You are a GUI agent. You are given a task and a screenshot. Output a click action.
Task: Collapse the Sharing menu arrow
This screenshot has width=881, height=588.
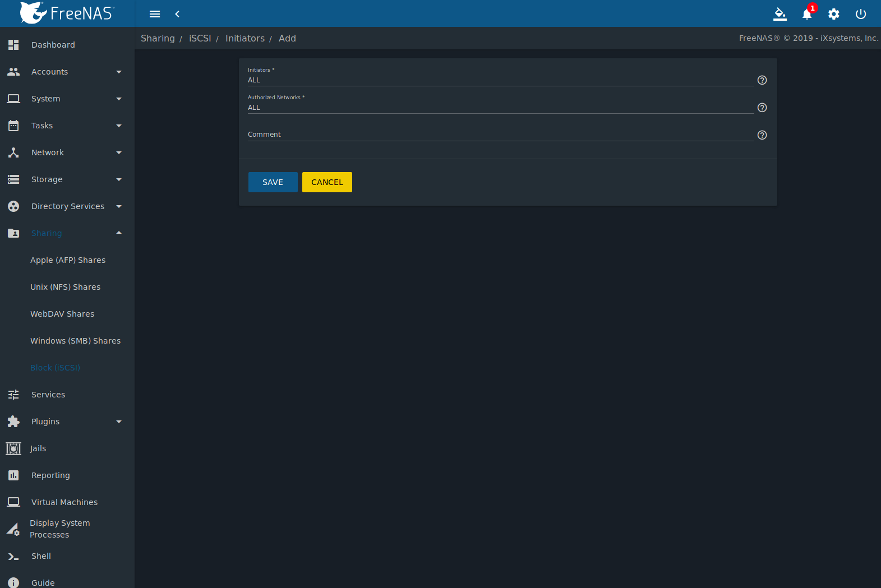coord(119,233)
